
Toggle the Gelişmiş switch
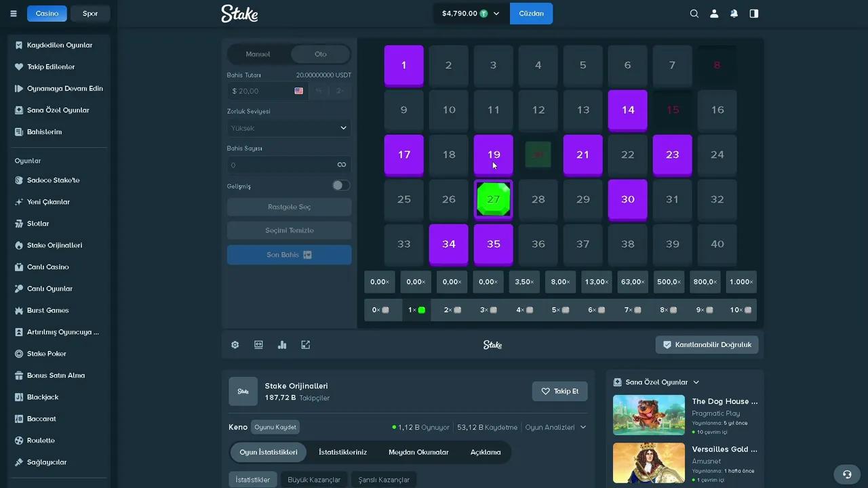coord(341,186)
